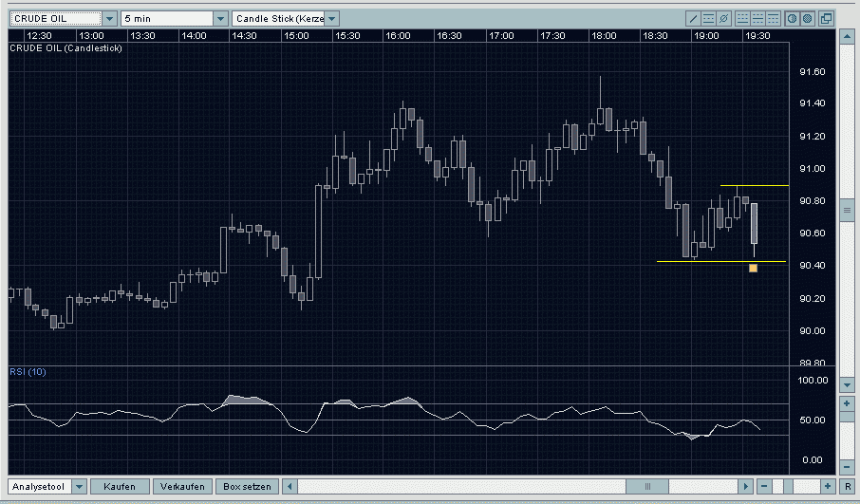Click the 91.60 price axis label

(813, 72)
